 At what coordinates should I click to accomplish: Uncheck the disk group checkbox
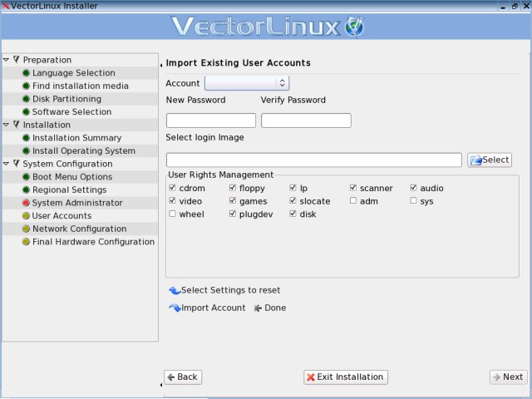click(293, 214)
